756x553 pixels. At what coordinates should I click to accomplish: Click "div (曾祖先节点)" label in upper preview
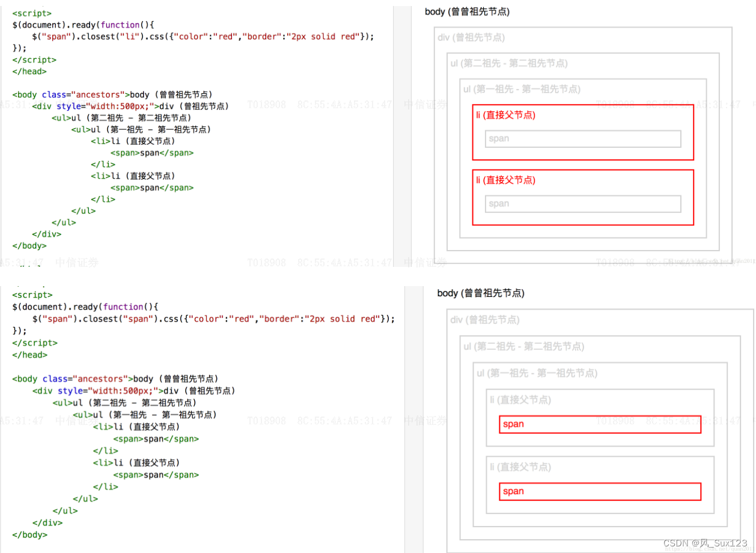[x=471, y=37]
